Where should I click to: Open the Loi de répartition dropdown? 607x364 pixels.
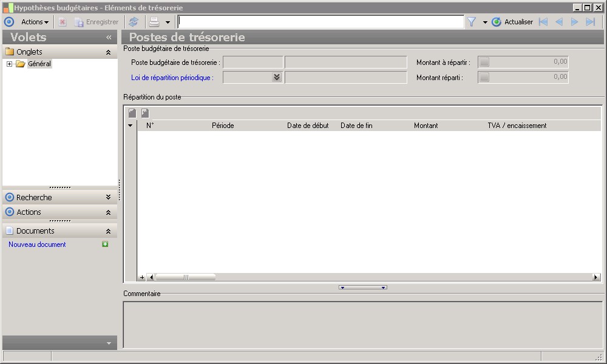click(x=276, y=78)
